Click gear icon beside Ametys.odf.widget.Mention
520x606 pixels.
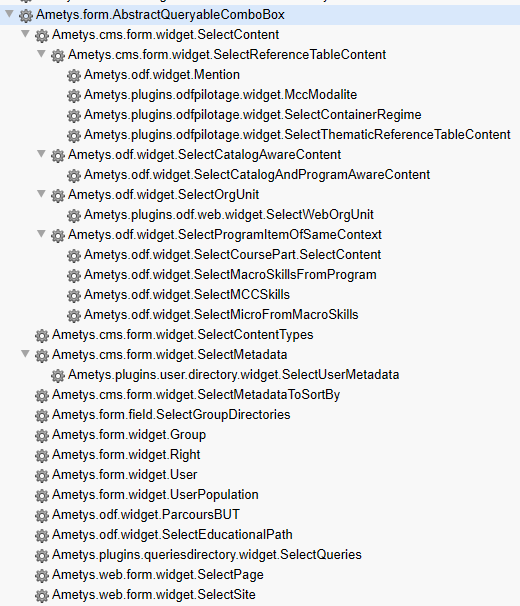[73, 75]
